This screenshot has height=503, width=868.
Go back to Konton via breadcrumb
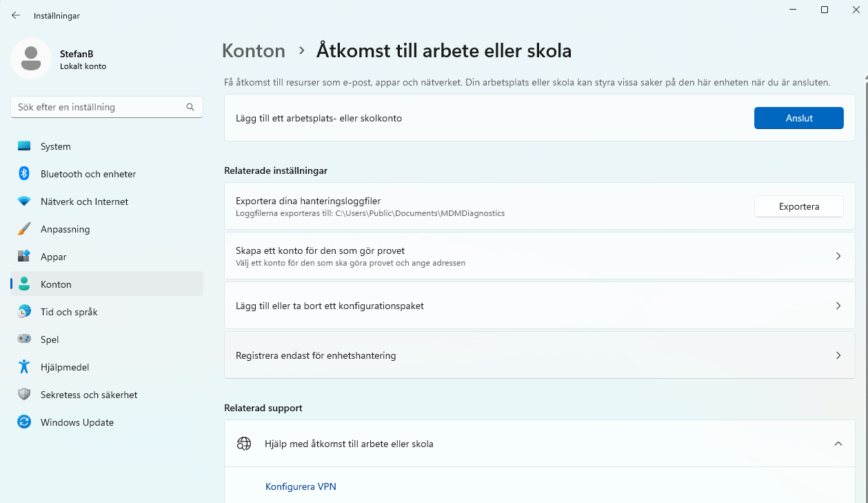pos(254,51)
